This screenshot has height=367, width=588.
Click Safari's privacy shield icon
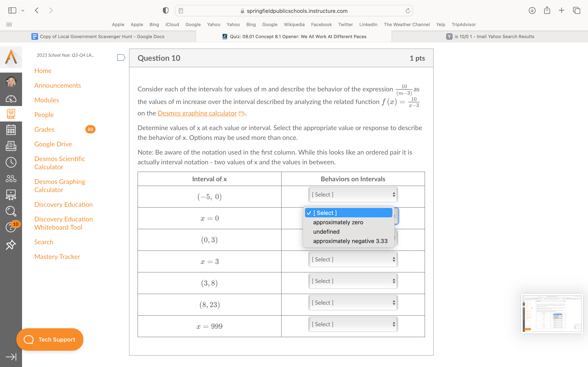tap(165, 10)
